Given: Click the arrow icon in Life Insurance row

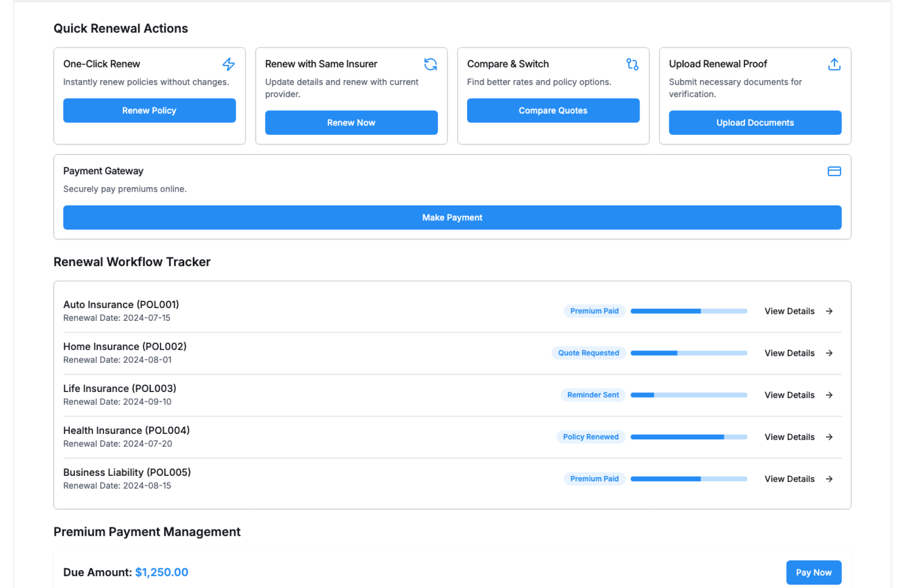Looking at the screenshot, I should point(829,395).
